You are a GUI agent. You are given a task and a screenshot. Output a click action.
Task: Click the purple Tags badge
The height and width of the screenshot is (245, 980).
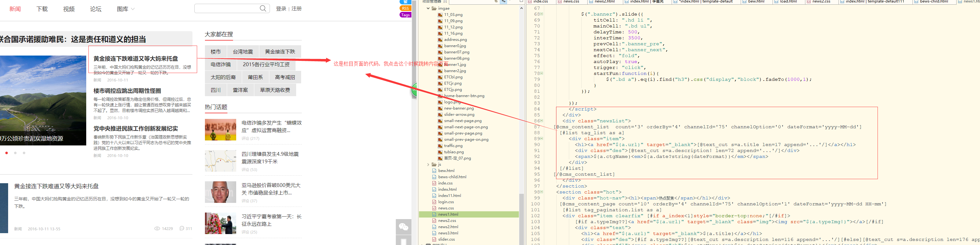[405, 15]
